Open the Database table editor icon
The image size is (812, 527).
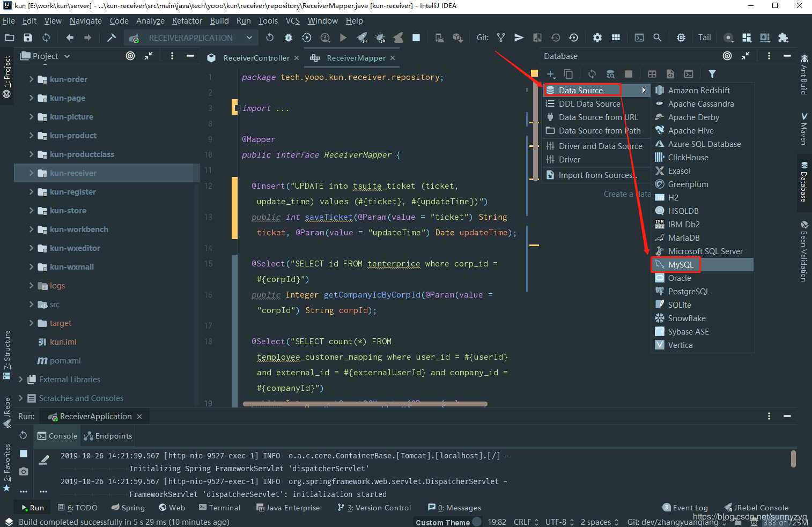point(652,74)
